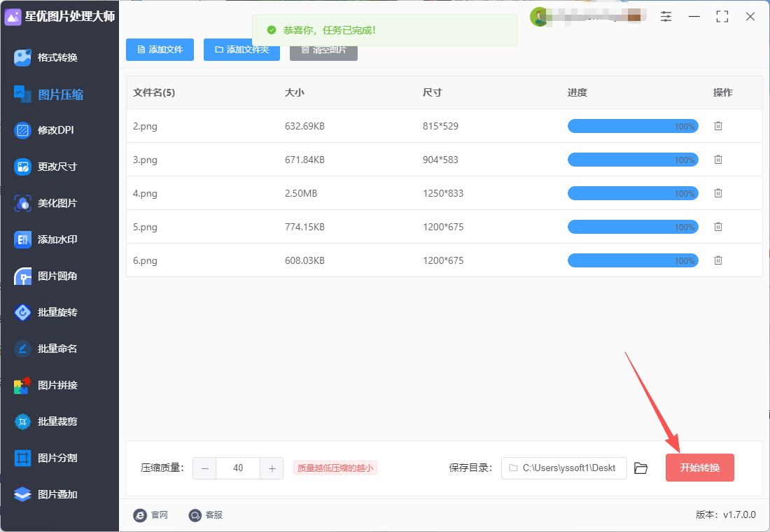Image resolution: width=770 pixels, height=532 pixels.
Task: Toggle fullscreen window icon
Action: click(722, 17)
